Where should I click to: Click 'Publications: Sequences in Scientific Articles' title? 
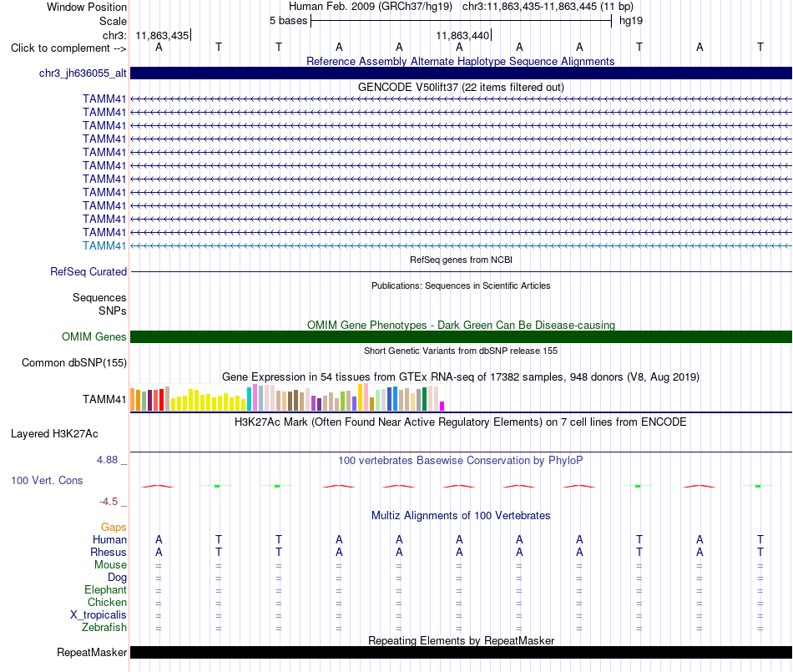pos(461,285)
